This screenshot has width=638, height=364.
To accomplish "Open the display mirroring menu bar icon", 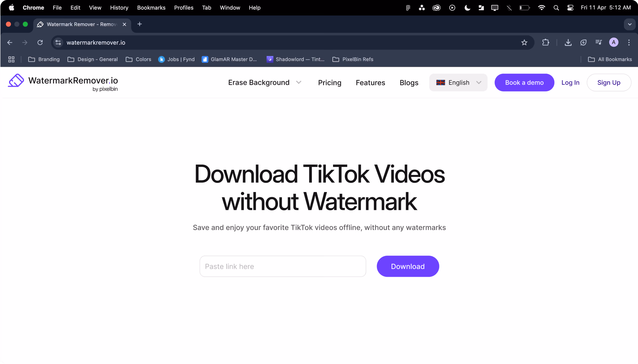I will pos(495,8).
